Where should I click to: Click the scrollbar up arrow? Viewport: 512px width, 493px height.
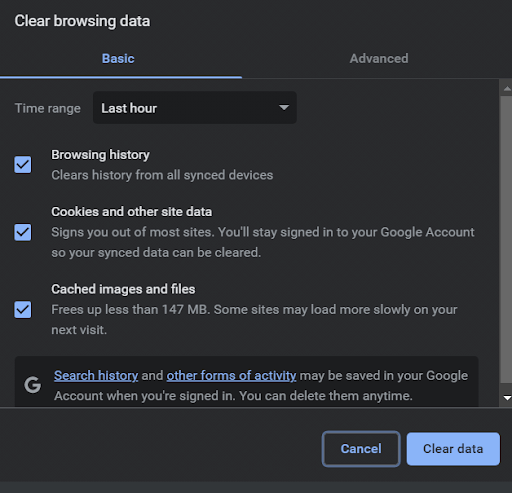pos(507,88)
